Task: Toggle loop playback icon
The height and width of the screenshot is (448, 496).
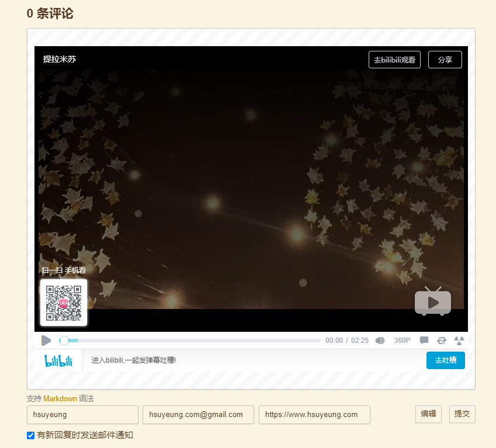Action: [x=442, y=341]
